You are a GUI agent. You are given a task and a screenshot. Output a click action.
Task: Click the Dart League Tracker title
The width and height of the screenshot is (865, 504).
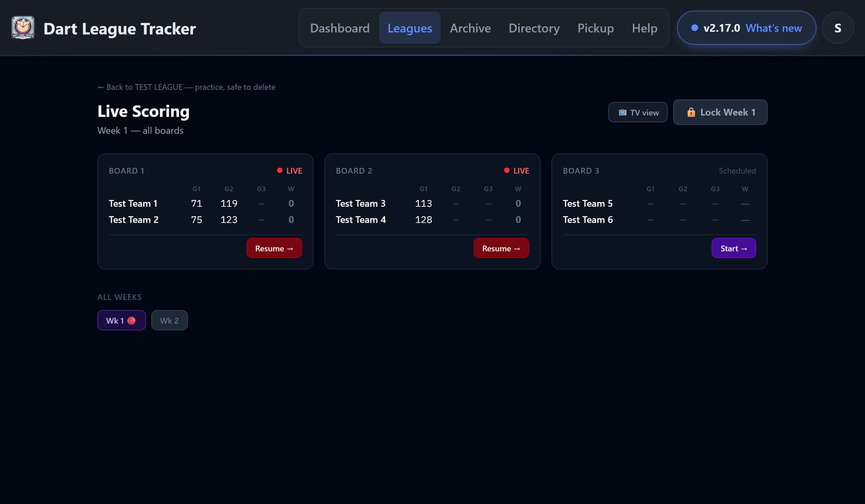point(120,28)
